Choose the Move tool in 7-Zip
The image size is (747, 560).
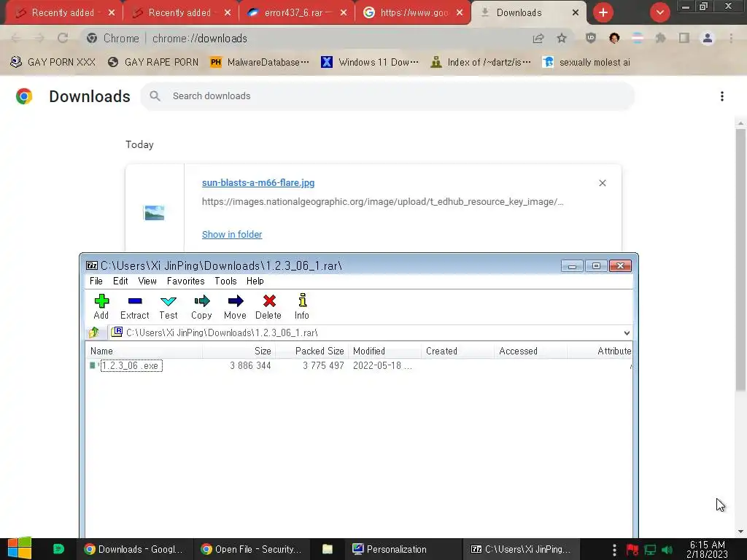point(235,306)
